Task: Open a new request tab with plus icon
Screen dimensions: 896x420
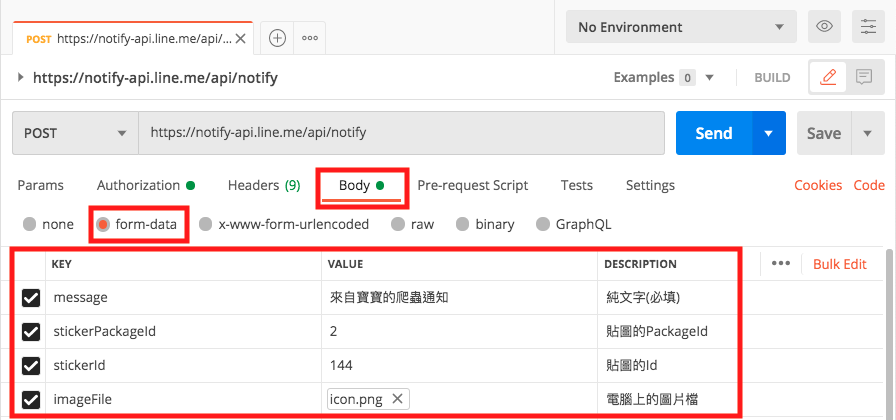Action: tap(277, 38)
